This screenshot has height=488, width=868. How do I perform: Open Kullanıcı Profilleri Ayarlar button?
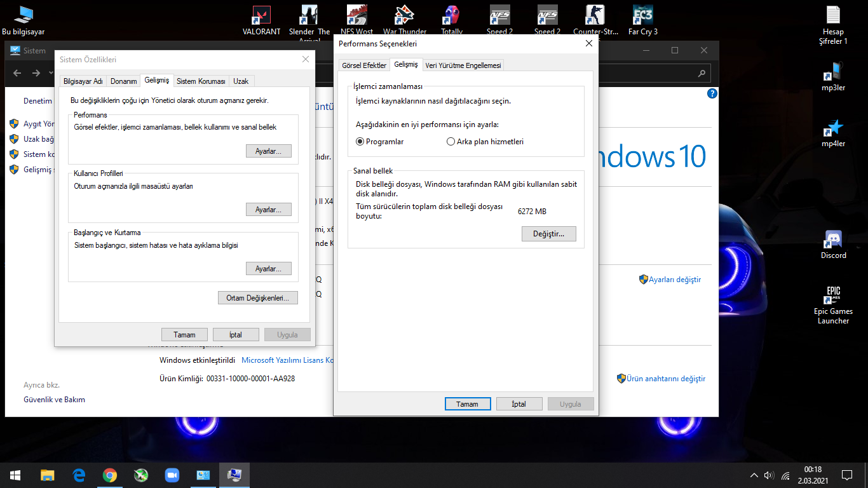tap(268, 210)
